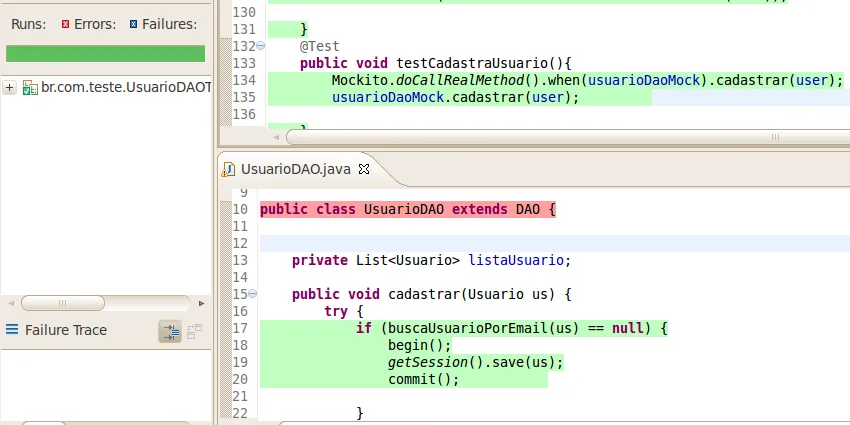The image size is (850, 425).
Task: Expand the br.com.teste.UsuarioDAOTest tree node
Action: tap(10, 88)
